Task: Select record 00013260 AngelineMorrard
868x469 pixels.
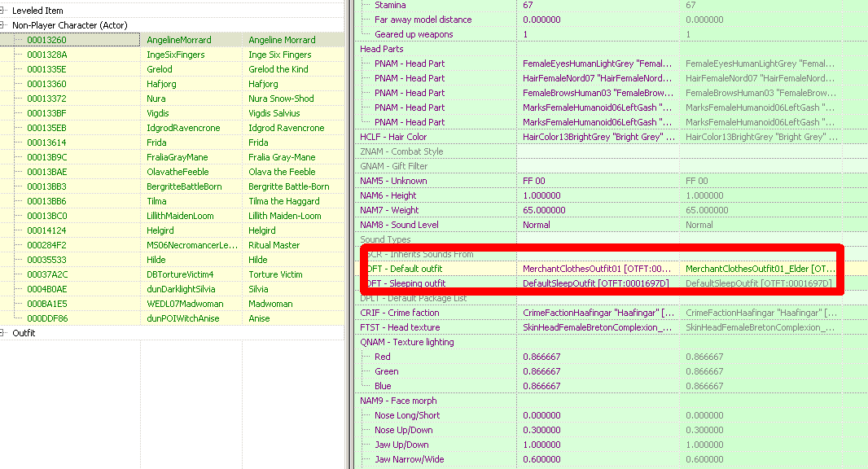Action: (x=172, y=40)
